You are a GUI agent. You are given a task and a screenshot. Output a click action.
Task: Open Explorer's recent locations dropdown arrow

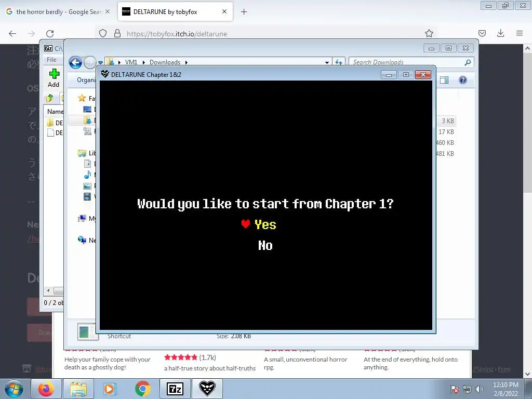coord(100,63)
